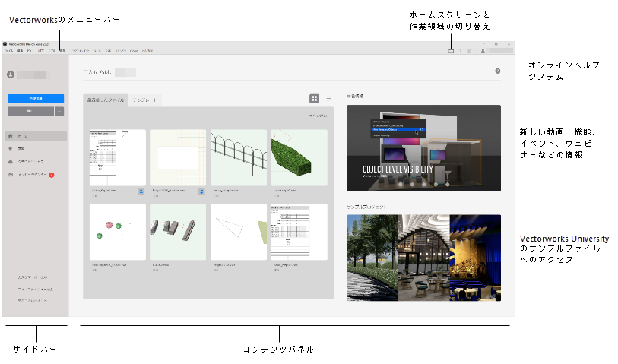Click the Vectorworks app logo in title bar
Image resolution: width=618 pixels, height=364 pixels.
point(5,44)
